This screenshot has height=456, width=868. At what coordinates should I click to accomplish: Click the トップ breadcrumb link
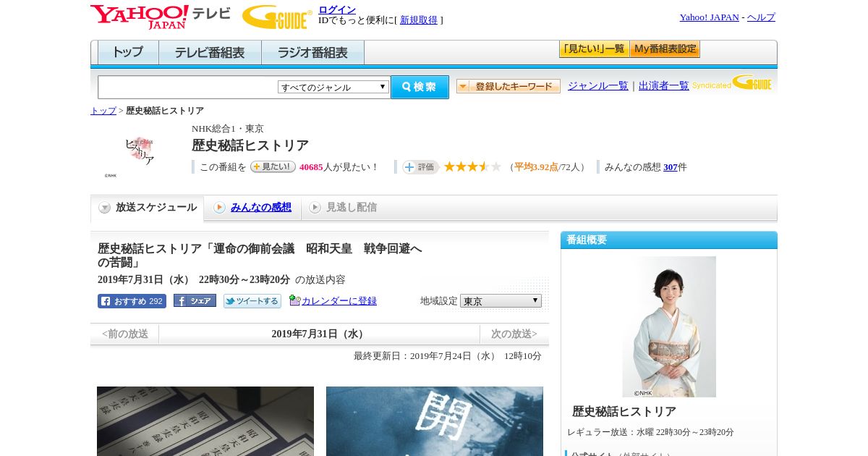(x=103, y=111)
